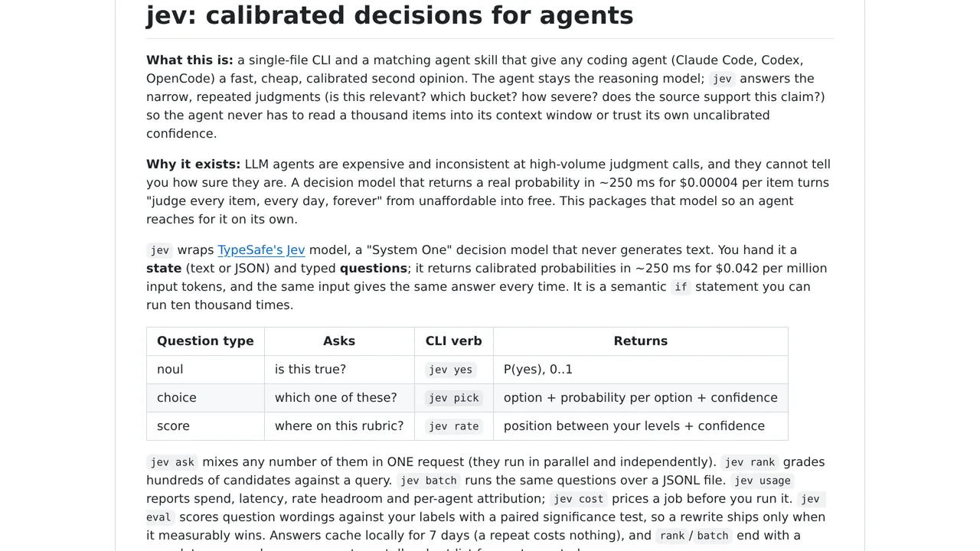The width and height of the screenshot is (980, 551).
Task: Select the "choice" table cell
Action: point(205,398)
